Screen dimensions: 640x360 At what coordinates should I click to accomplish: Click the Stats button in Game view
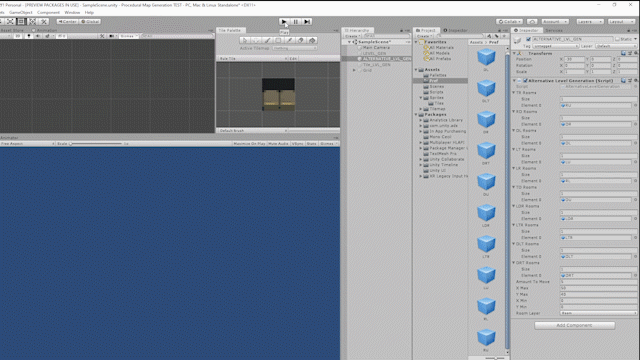(x=311, y=144)
